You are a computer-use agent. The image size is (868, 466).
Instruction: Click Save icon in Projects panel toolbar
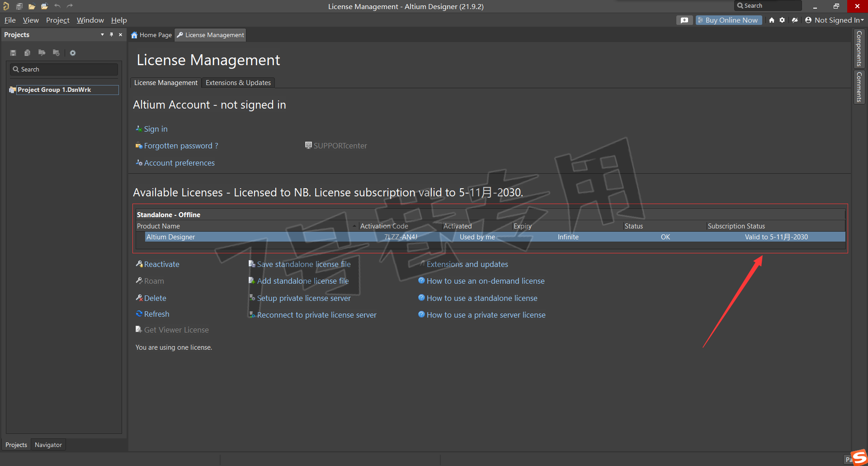(13, 53)
